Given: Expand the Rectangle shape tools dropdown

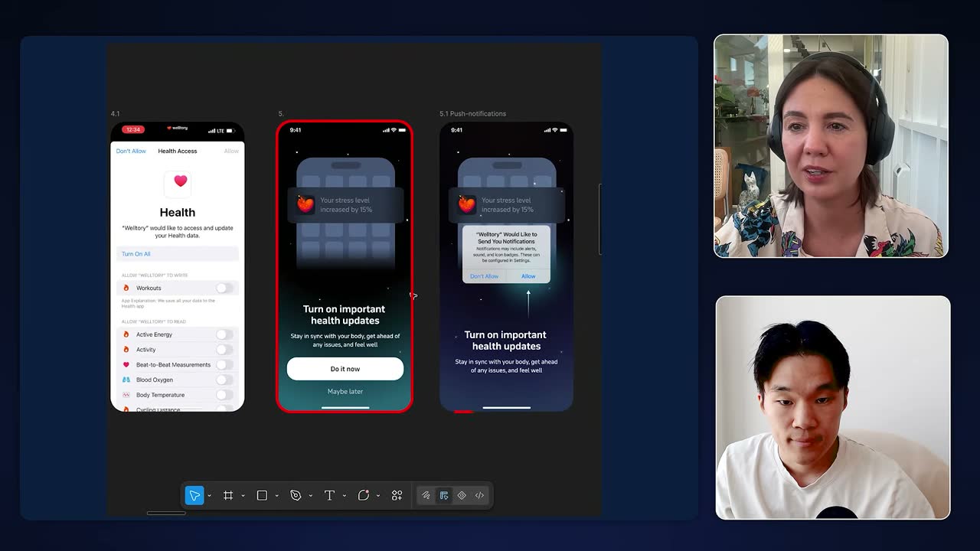Looking at the screenshot, I should (276, 496).
